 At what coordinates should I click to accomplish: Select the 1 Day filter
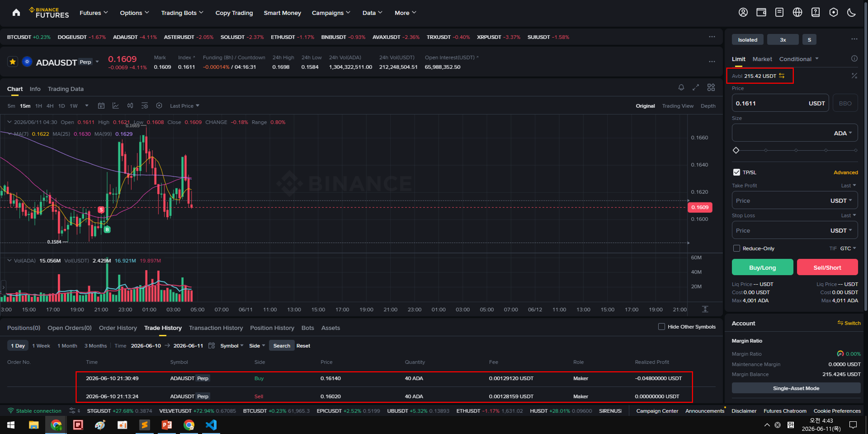click(18, 346)
